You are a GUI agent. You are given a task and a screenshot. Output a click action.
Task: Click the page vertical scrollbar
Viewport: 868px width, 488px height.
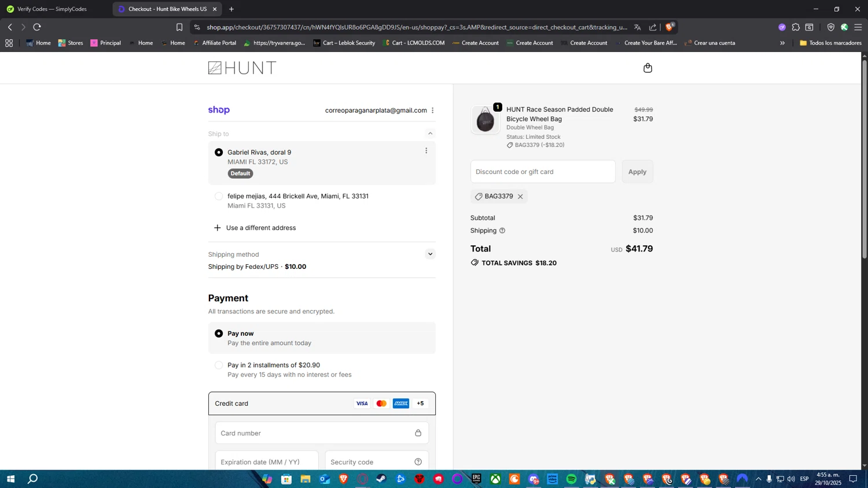tap(864, 159)
